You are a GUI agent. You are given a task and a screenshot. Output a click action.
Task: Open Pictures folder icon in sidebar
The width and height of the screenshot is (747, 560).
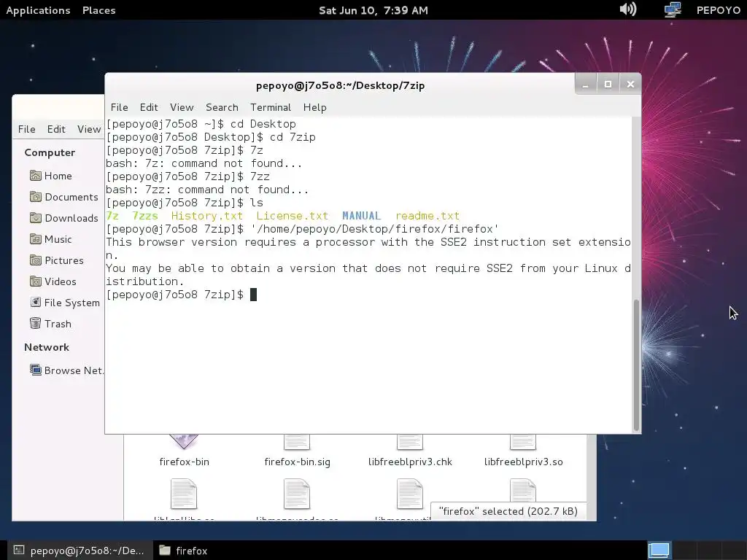tap(35, 260)
